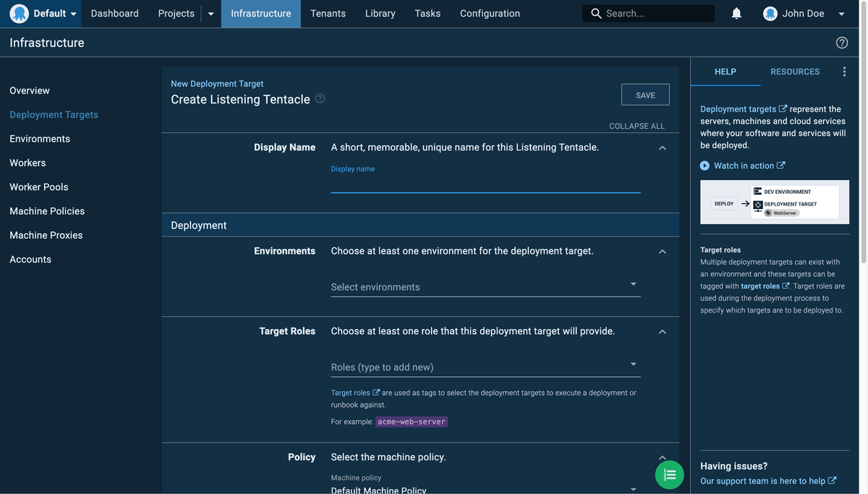Screen dimensions: 868x494
Task: Collapse the Target Roles section
Action: click(x=662, y=331)
